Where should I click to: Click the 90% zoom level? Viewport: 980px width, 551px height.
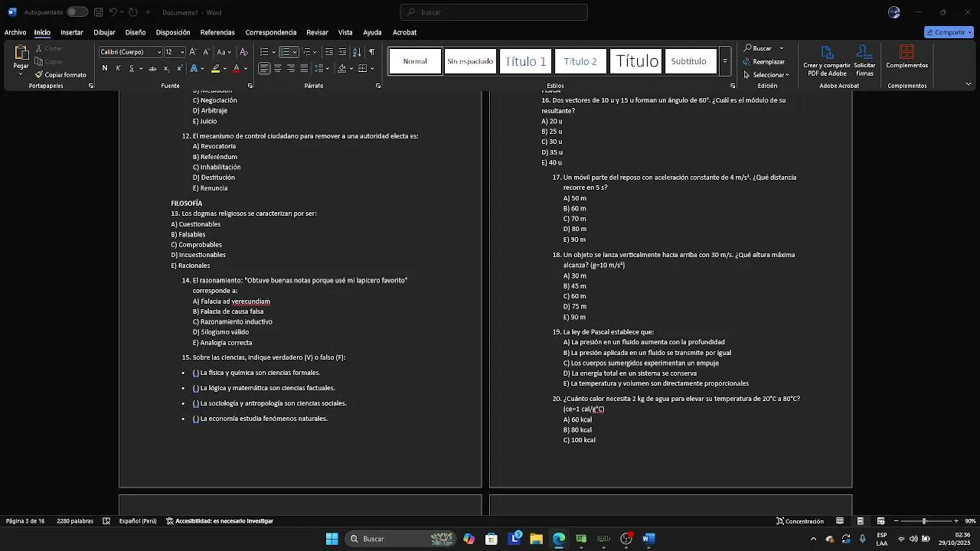tap(970, 521)
